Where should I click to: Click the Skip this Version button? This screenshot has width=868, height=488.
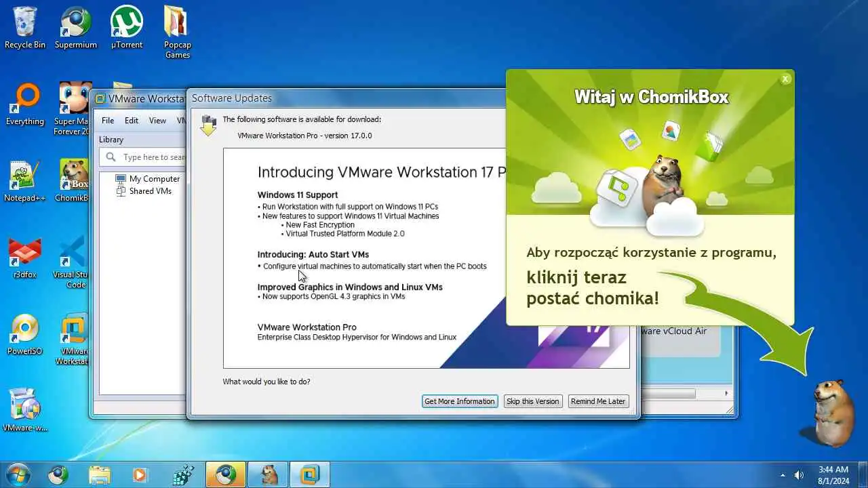tap(533, 401)
